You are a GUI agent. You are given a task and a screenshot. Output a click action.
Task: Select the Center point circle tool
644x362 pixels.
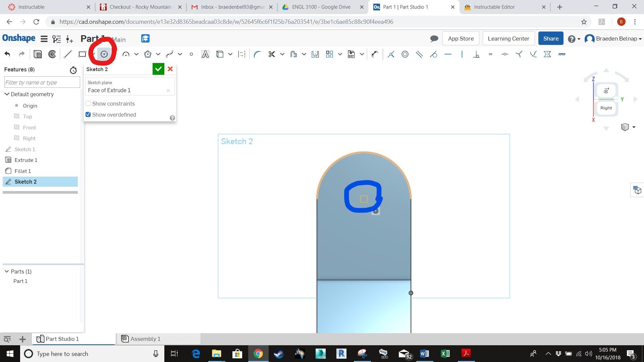pyautogui.click(x=104, y=54)
